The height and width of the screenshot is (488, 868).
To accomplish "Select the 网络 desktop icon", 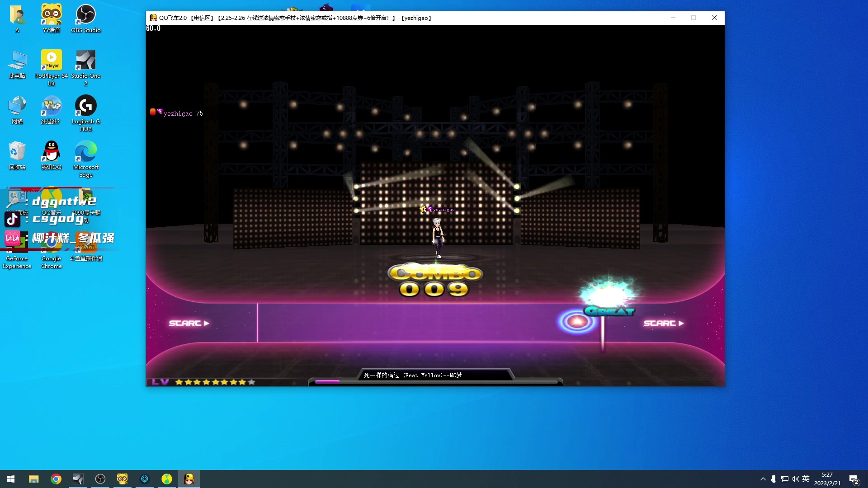I will pos(17,110).
